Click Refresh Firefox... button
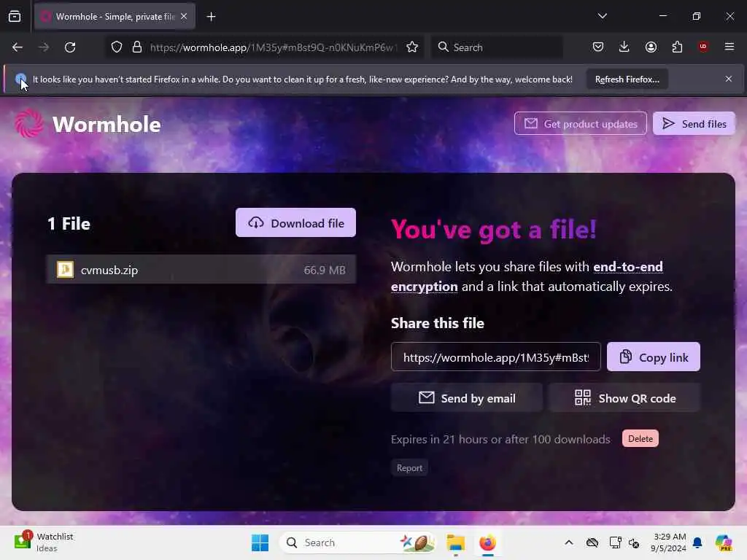Image resolution: width=747 pixels, height=560 pixels. point(627,79)
